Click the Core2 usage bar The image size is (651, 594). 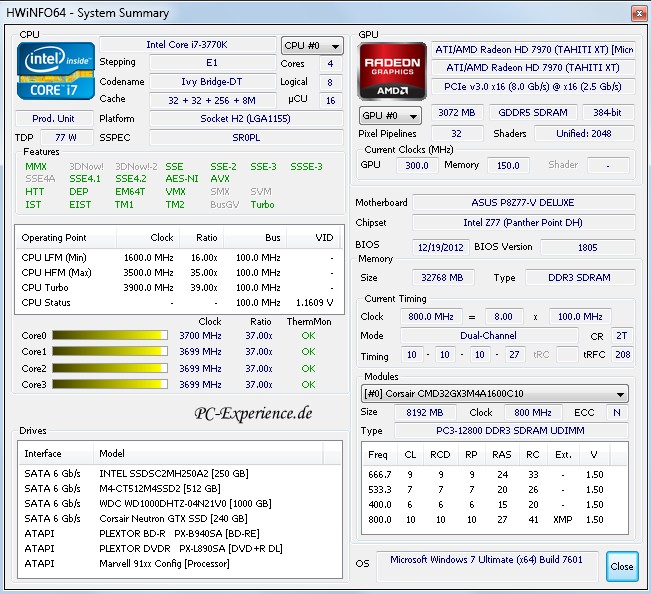tap(110, 368)
